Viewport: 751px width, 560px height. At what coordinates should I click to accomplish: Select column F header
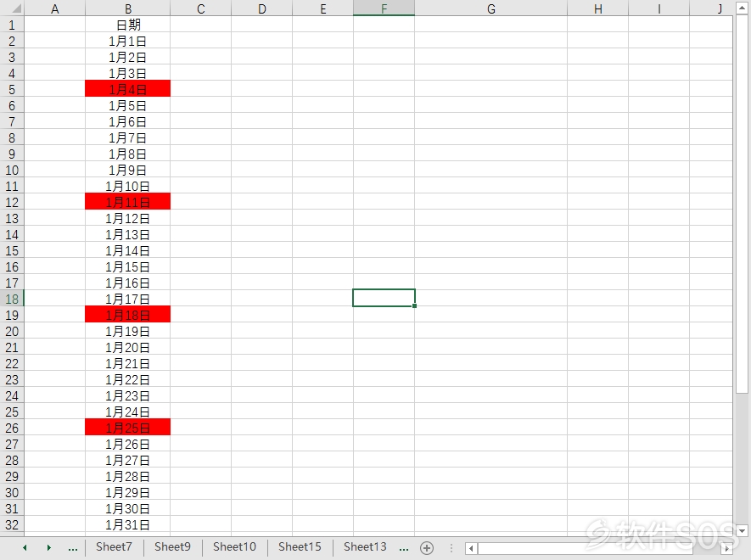pyautogui.click(x=384, y=8)
